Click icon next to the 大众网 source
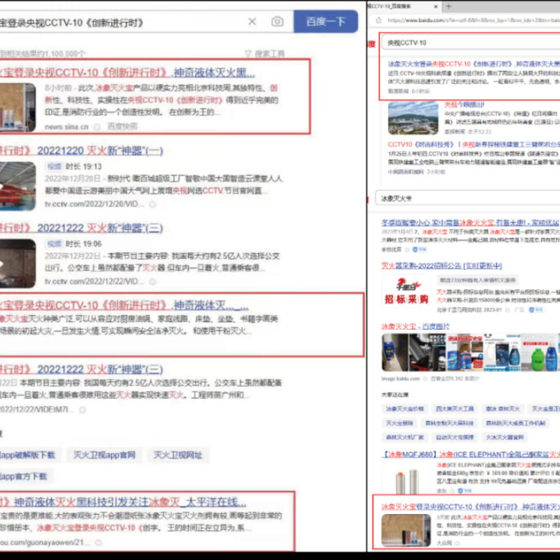This screenshot has width=560, height=560. [x=457, y=543]
